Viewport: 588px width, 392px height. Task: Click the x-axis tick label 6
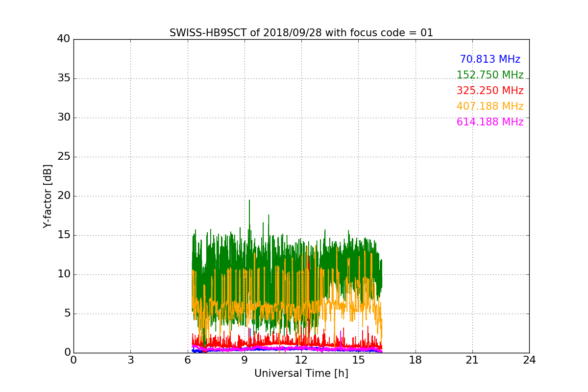coord(188,360)
